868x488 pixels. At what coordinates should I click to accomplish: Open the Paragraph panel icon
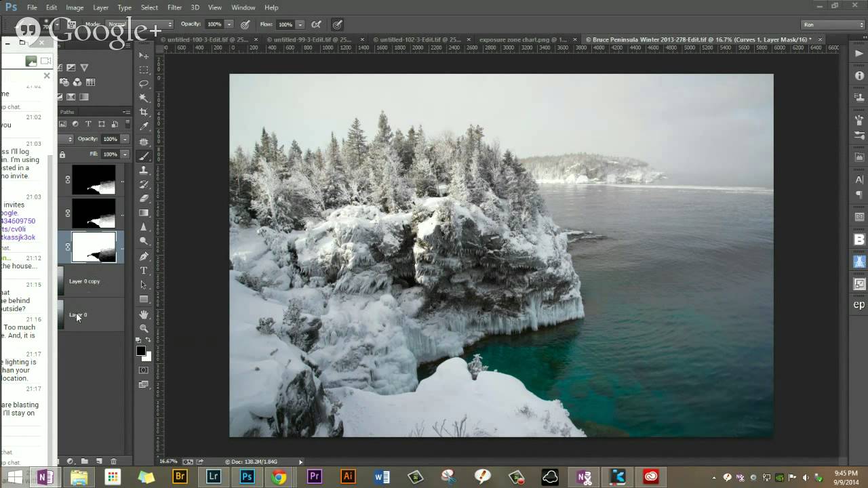(x=859, y=195)
